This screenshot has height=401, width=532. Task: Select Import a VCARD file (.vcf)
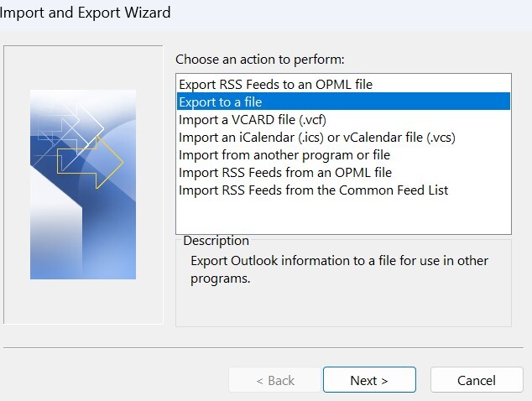tap(252, 119)
